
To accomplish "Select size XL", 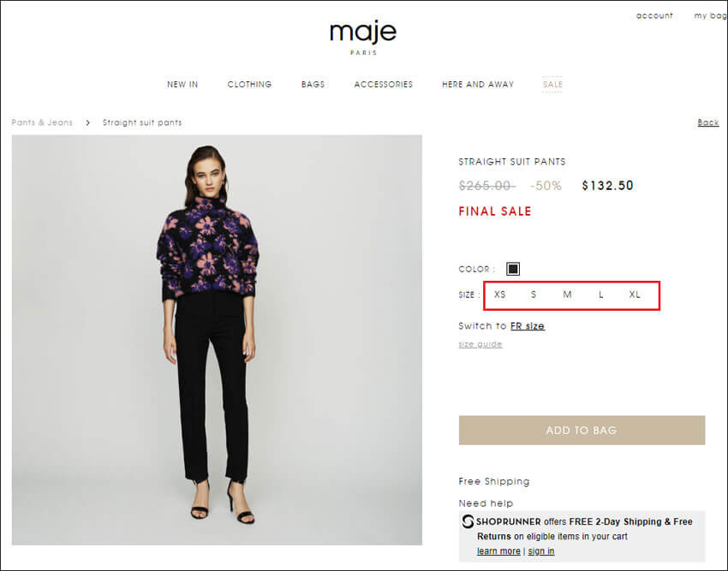I will tap(635, 294).
